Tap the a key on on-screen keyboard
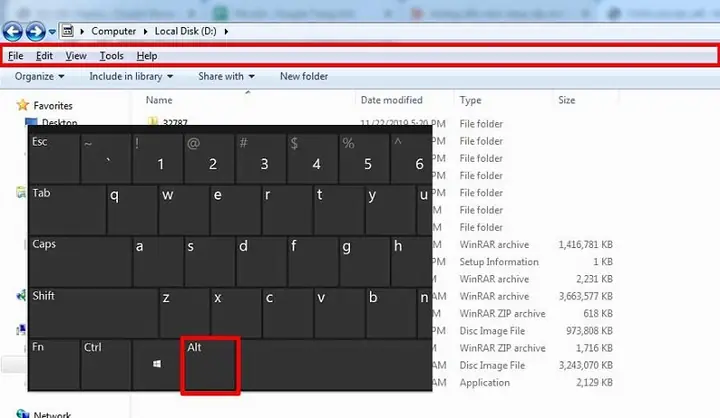Image resolution: width=720 pixels, height=418 pixels. [158, 261]
